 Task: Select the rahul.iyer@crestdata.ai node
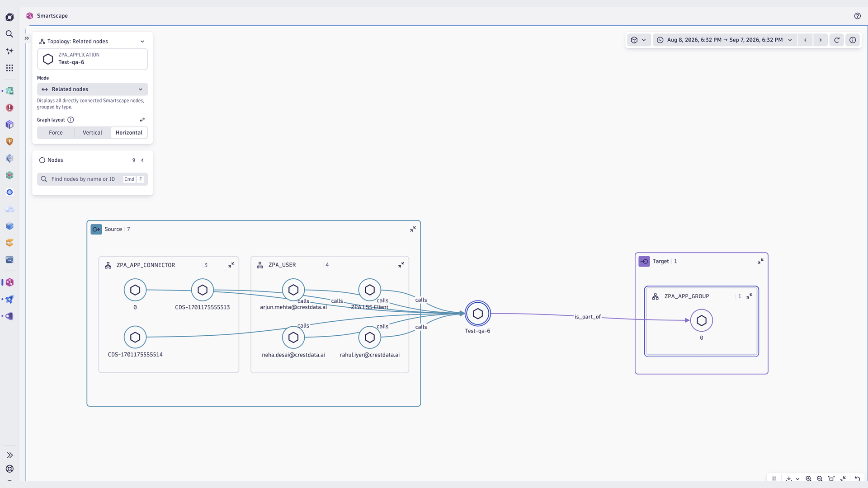(370, 337)
